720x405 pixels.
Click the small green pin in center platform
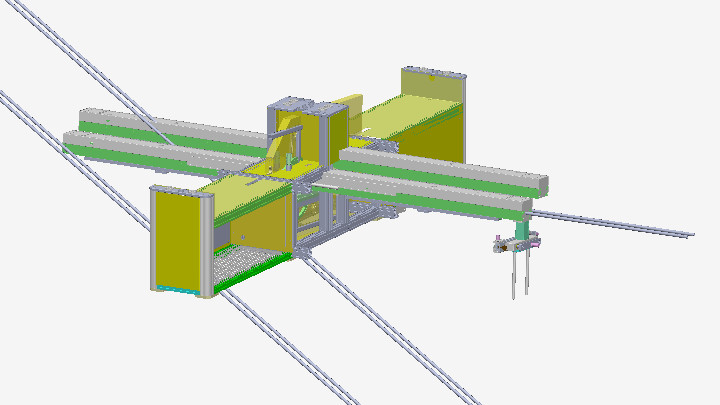[x=287, y=161]
